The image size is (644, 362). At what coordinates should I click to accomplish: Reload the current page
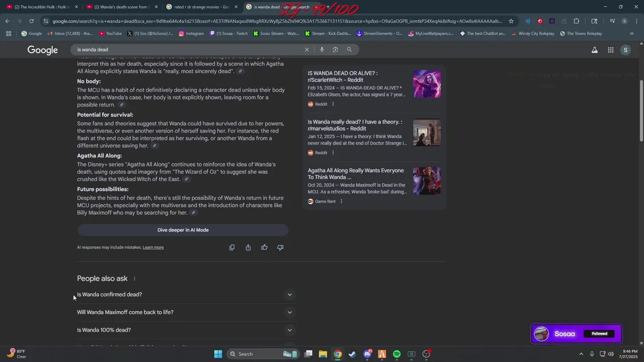click(31, 21)
